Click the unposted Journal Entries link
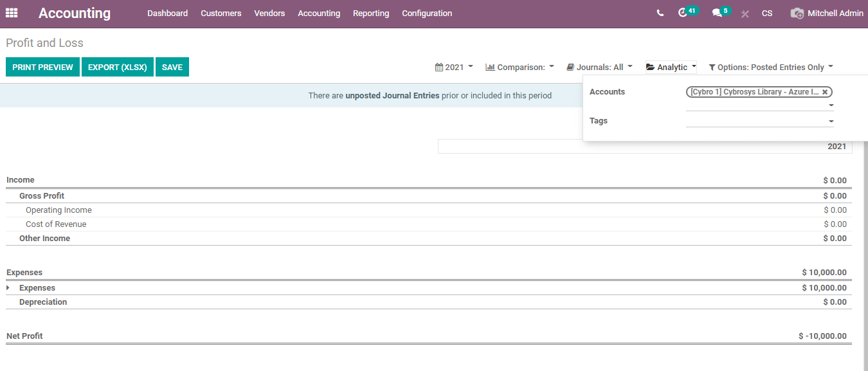The image size is (868, 371). pos(392,95)
